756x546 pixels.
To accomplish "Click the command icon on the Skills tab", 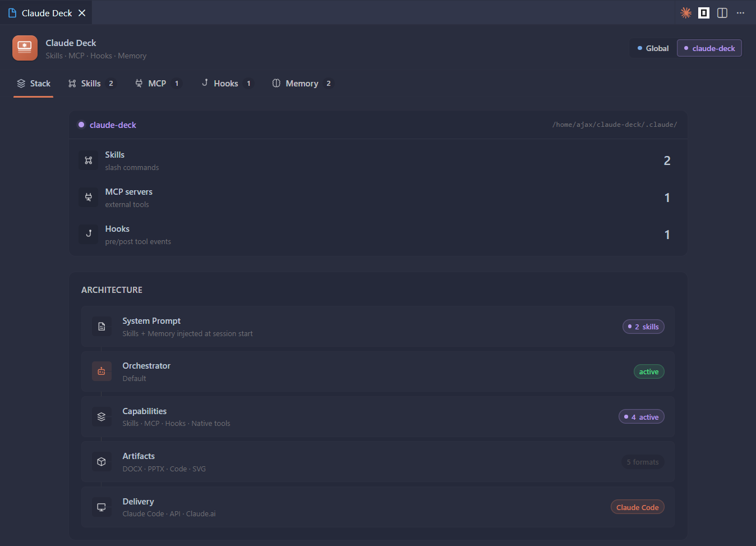I will point(72,84).
